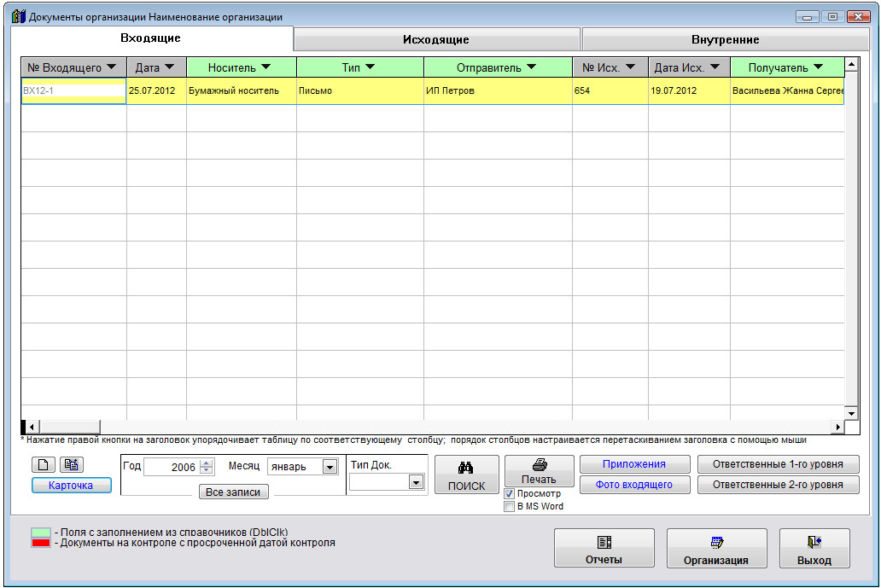Open the Отправитель column header dropdown
The image size is (881, 588).
[531, 67]
